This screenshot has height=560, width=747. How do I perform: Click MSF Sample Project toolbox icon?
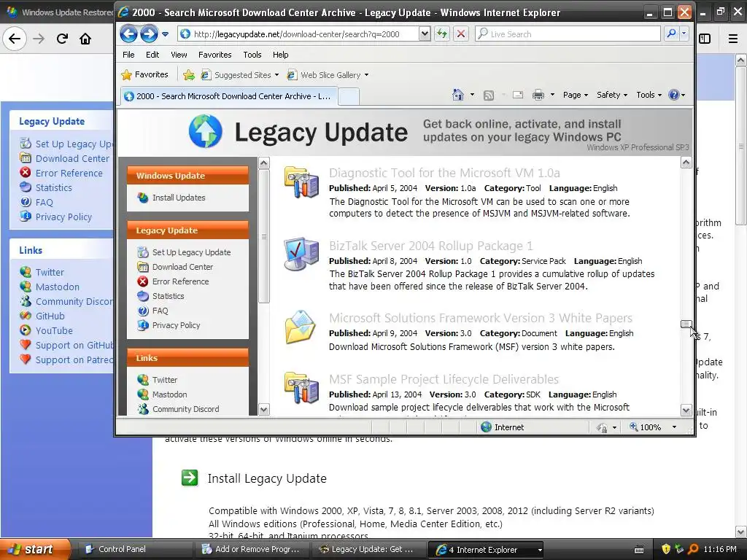[301, 388]
